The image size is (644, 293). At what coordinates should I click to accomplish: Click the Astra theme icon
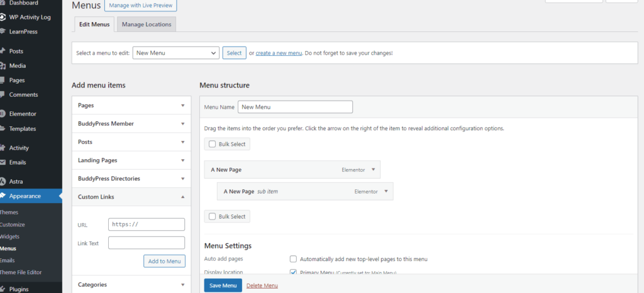tap(3, 181)
